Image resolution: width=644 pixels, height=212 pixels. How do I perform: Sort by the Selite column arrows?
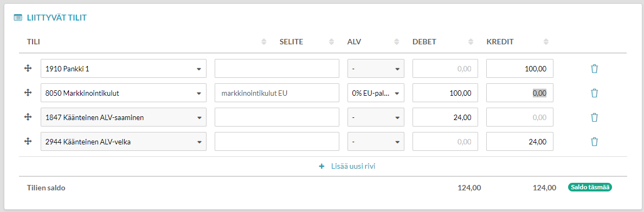click(x=331, y=42)
